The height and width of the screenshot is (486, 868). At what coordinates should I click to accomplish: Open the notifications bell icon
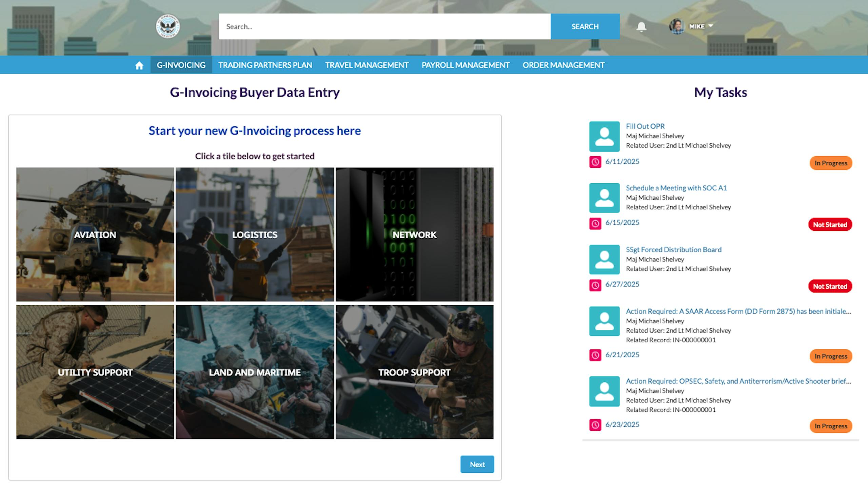tap(641, 26)
